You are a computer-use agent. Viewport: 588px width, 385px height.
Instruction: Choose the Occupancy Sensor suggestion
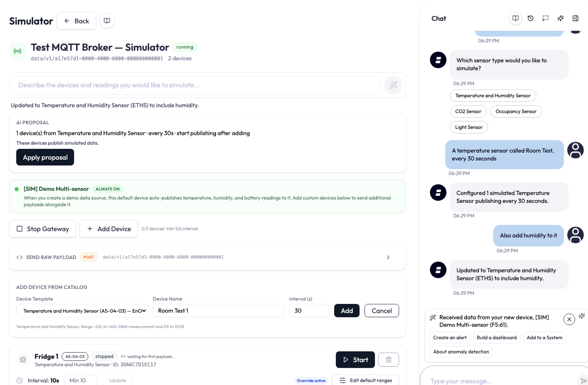pyautogui.click(x=516, y=111)
